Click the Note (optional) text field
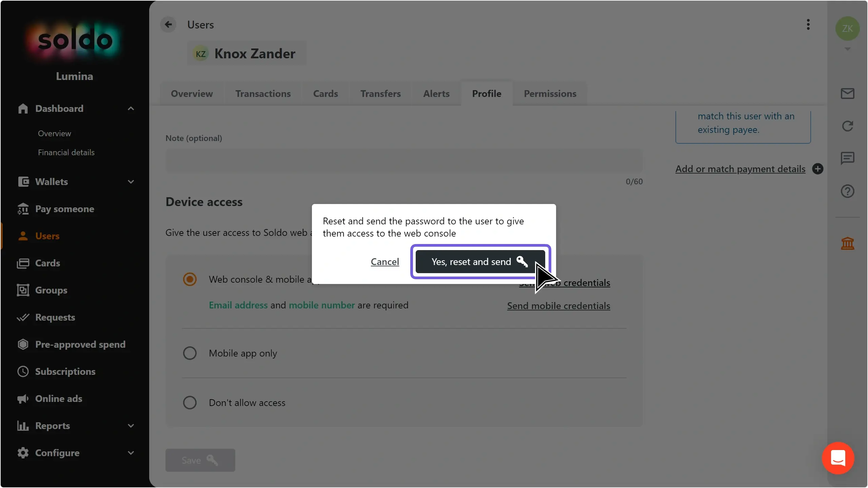Viewport: 868px width, 488px height. (404, 161)
